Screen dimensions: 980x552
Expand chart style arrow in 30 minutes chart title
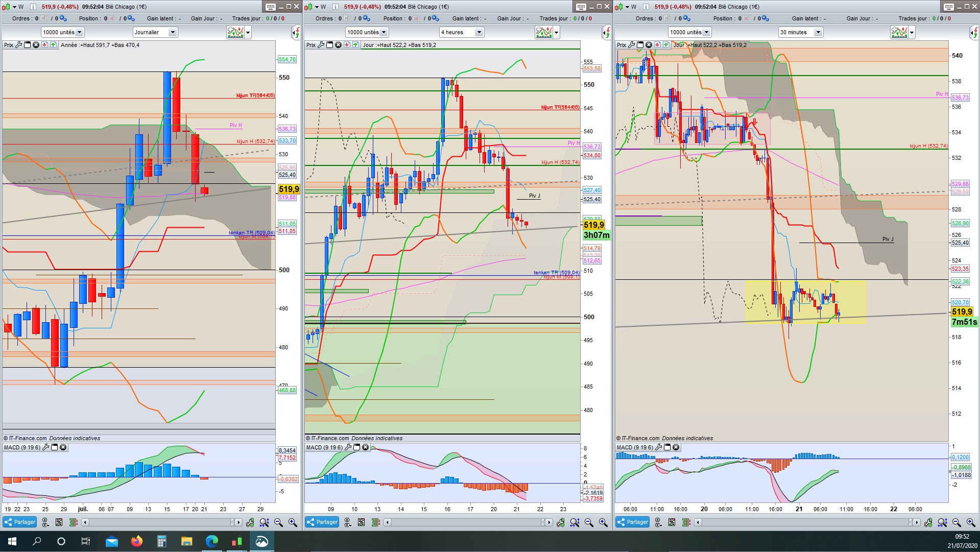(626, 7)
